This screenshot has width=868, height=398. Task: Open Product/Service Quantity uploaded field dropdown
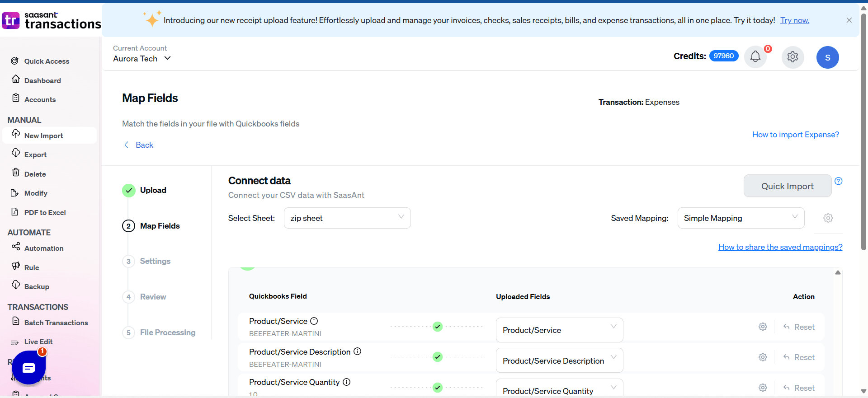click(559, 388)
